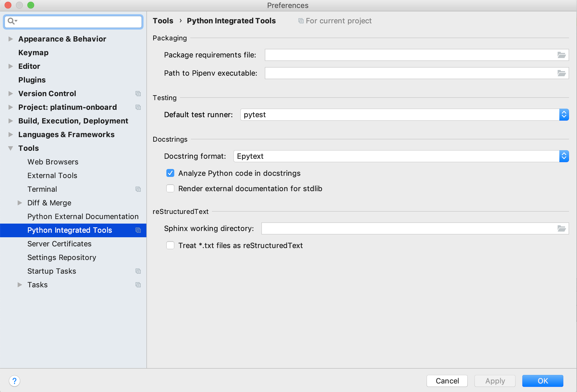The height and width of the screenshot is (392, 577).
Task: Click the copy-settings icon beside Python Integrated Tools
Action: click(138, 230)
